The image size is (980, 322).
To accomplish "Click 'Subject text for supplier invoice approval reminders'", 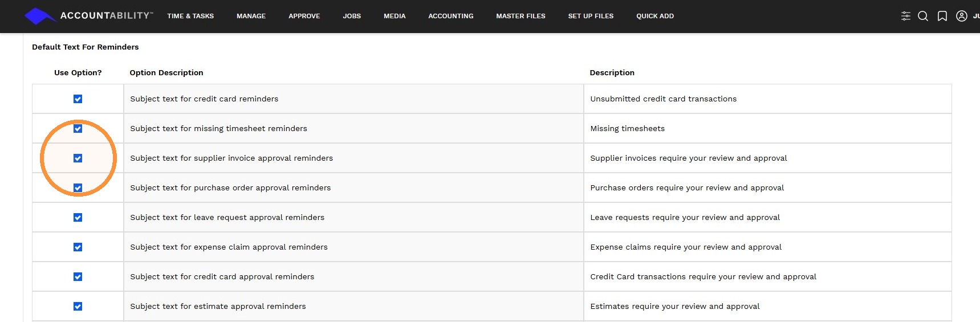I will pyautogui.click(x=231, y=158).
